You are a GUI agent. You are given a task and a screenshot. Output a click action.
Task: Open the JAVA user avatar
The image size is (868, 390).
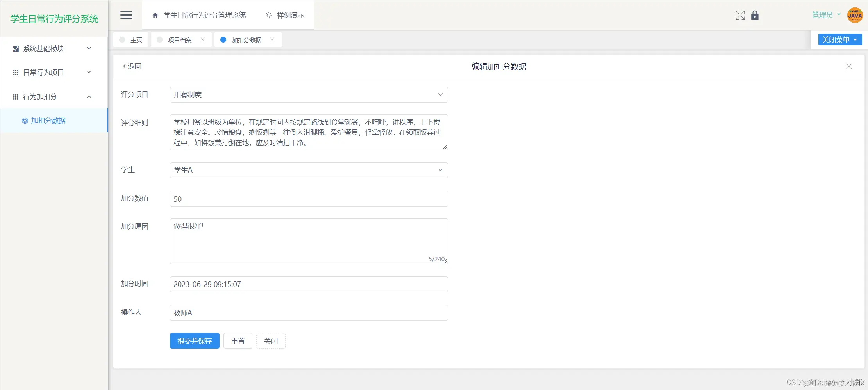coord(855,15)
